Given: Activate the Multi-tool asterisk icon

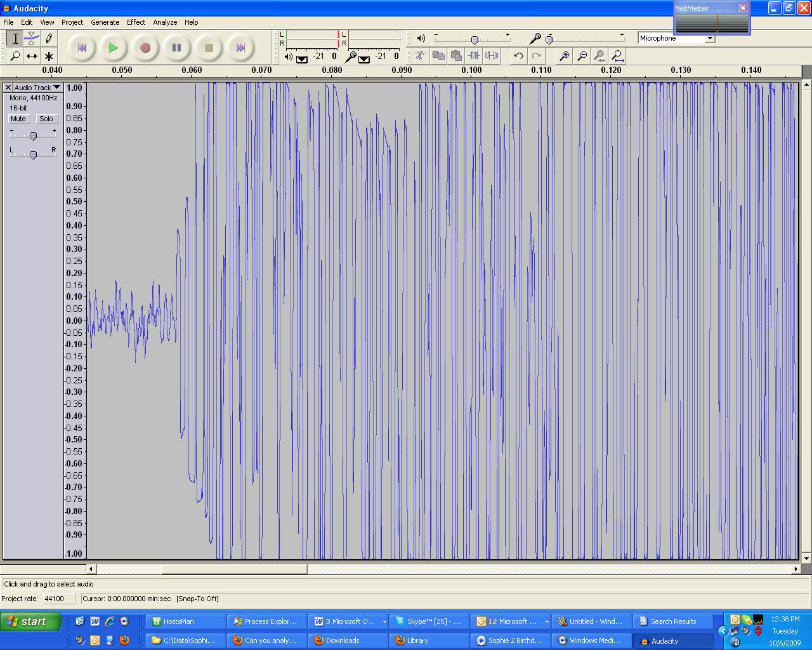Looking at the screenshot, I should [49, 56].
